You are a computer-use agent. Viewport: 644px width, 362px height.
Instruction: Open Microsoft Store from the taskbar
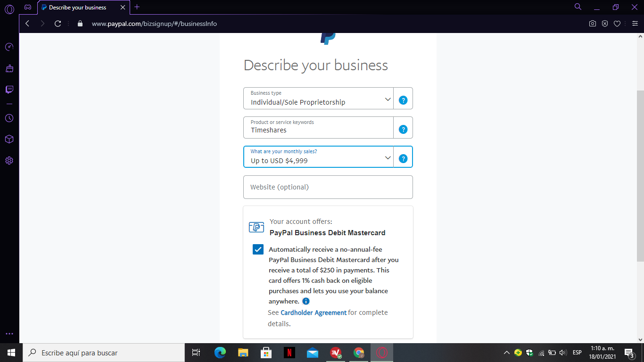266,353
